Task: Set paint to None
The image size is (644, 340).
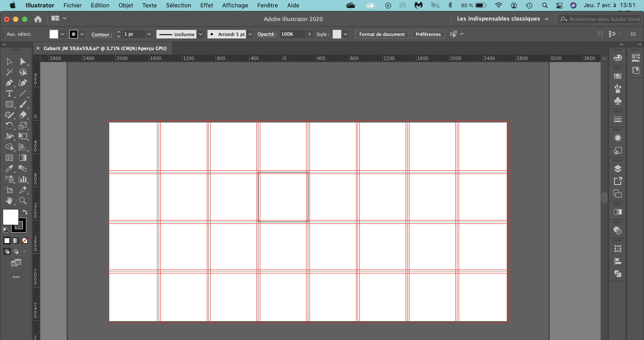Action: tap(25, 241)
